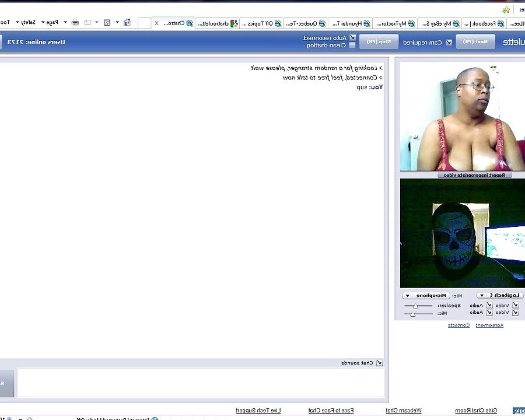Click the RSS feeds icon in the command bar
The height and width of the screenshot is (420, 525).
coord(107,22)
